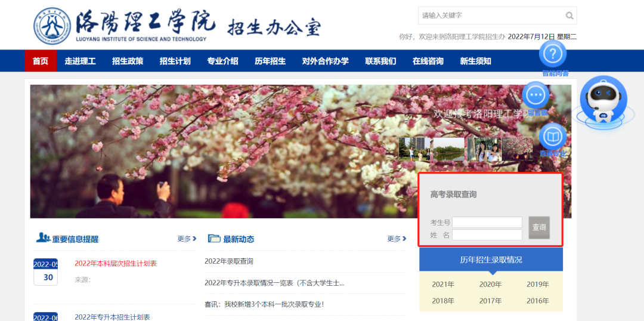Viewport: 644px width, 321px height.
Task: Open the 直通专业 book icon
Action: (552, 137)
